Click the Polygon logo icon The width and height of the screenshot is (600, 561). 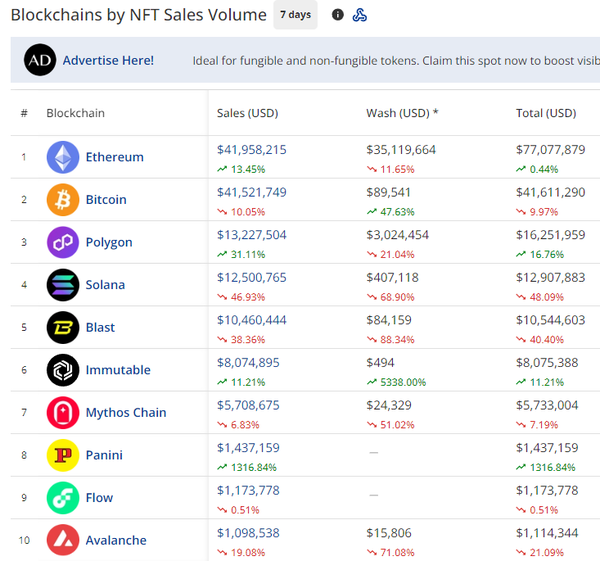[63, 242]
